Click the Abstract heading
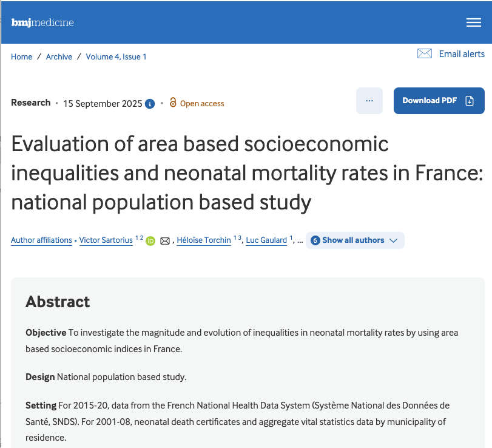 [x=58, y=302]
